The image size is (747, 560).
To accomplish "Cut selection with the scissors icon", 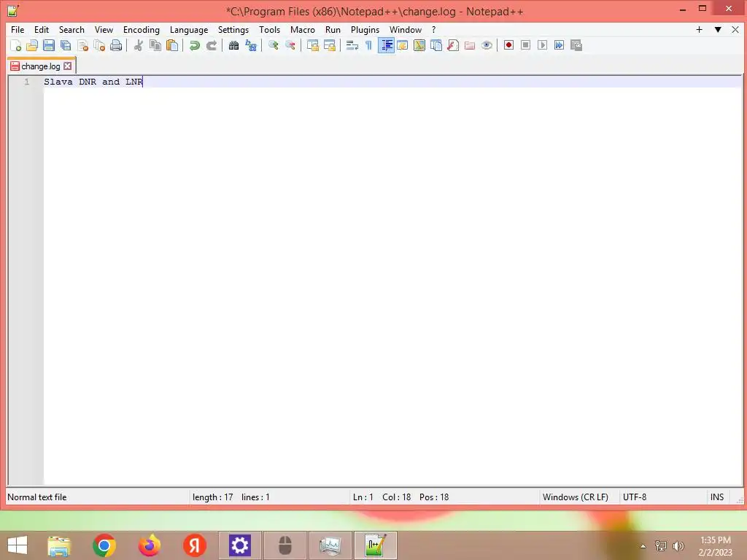I will point(138,46).
